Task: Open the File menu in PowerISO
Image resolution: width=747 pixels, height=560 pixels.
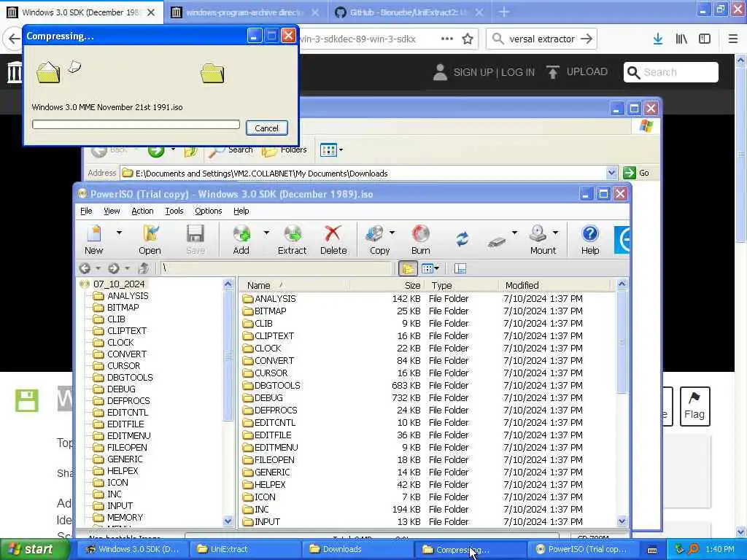Action: 86,211
